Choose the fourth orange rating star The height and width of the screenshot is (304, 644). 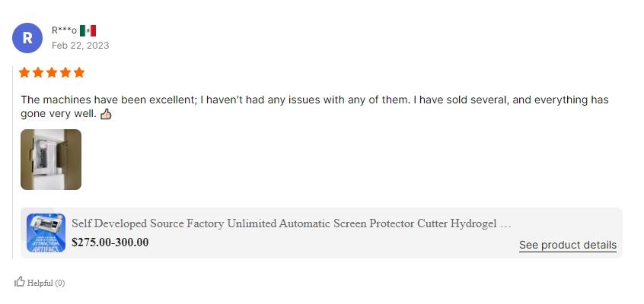(x=65, y=73)
